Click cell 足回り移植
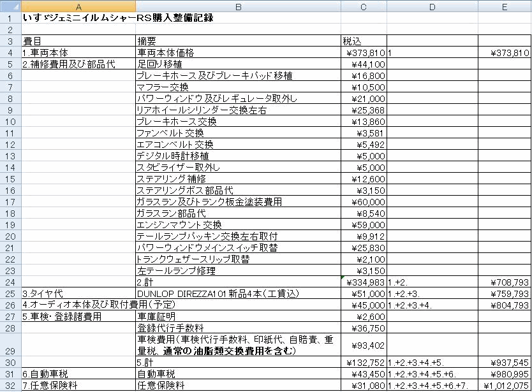The image size is (532, 392). [x=238, y=64]
